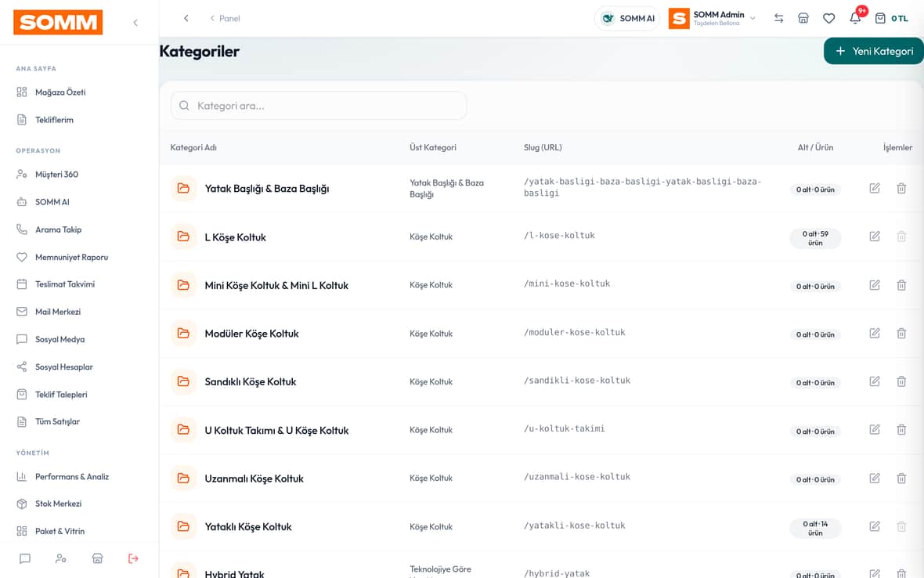Image resolution: width=924 pixels, height=578 pixels.
Task: Select the L Köşe Koltuk category name
Action: (x=235, y=237)
